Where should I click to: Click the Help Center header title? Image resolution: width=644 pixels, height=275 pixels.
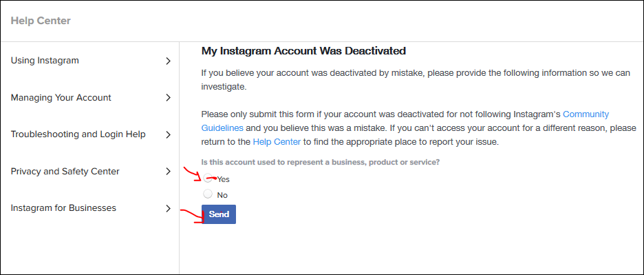coord(41,21)
